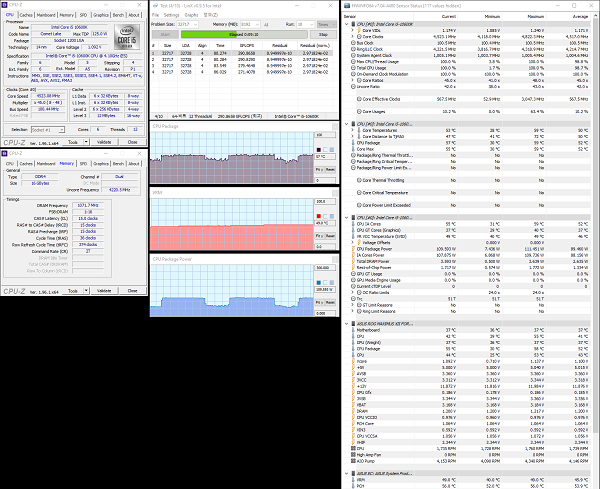Click the power icon beside IA Cores Power

point(353,255)
